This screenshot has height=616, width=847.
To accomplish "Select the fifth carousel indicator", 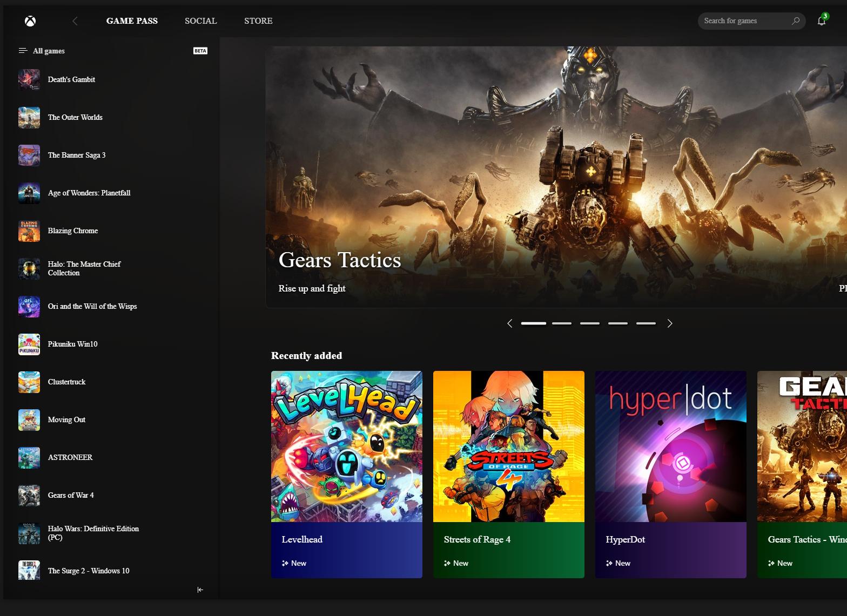I will 646,323.
